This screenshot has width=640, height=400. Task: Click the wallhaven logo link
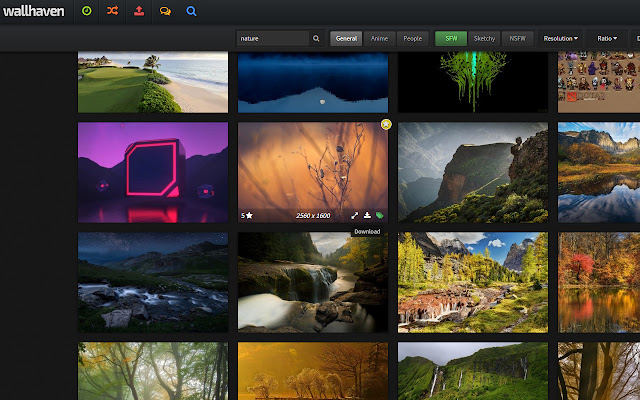[x=32, y=11]
